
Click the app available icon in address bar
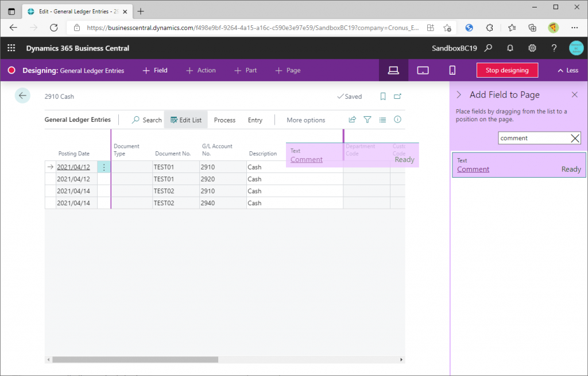pos(431,28)
